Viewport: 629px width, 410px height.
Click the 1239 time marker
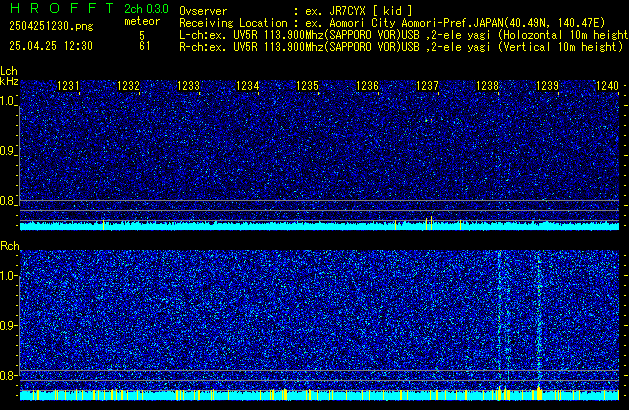click(x=547, y=86)
